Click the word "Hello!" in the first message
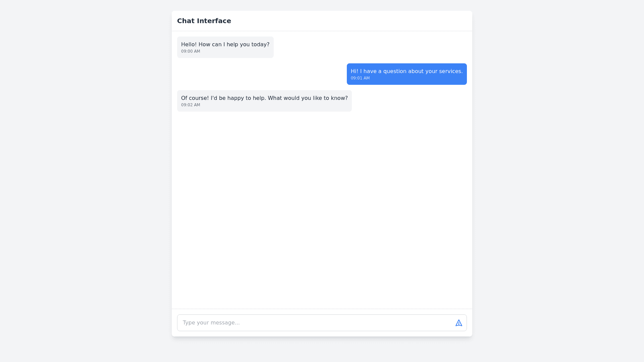Image resolution: width=644 pixels, height=362 pixels. click(189, 45)
